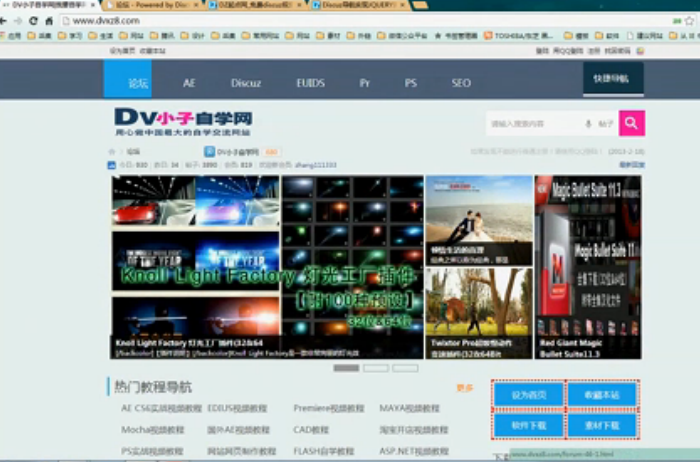Open the Red Giant Magic Bullet Suite thumbnail

tap(588, 267)
